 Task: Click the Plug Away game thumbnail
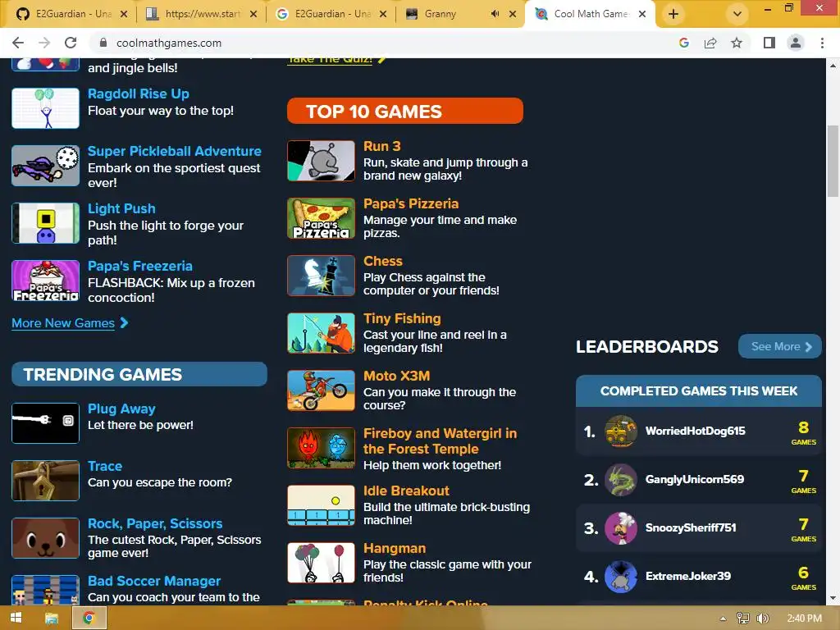tap(46, 423)
